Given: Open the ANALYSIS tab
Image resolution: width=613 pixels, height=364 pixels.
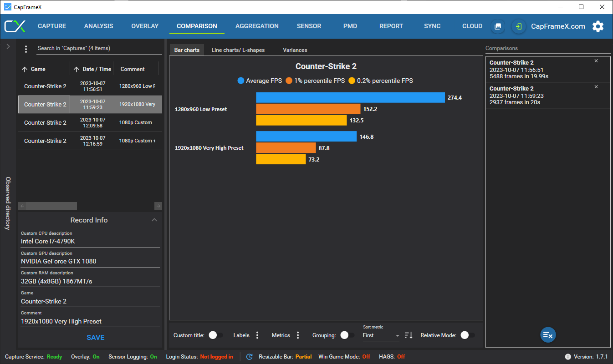Looking at the screenshot, I should [99, 26].
